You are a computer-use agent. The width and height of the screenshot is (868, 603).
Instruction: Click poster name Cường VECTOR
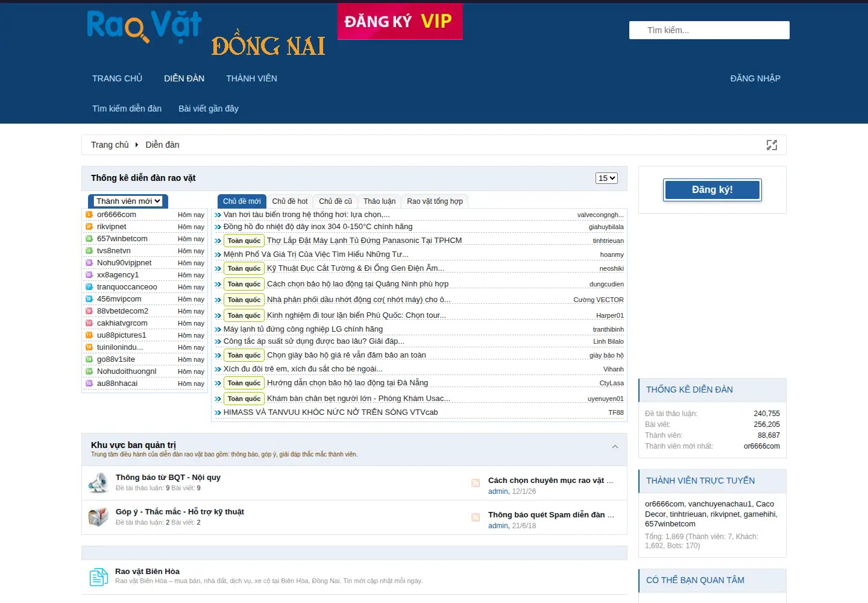pyautogui.click(x=599, y=300)
